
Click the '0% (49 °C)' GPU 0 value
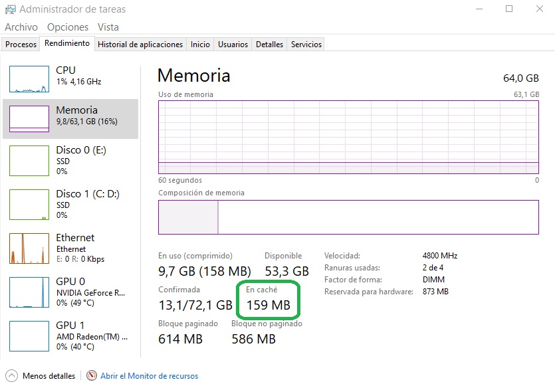pos(75,303)
